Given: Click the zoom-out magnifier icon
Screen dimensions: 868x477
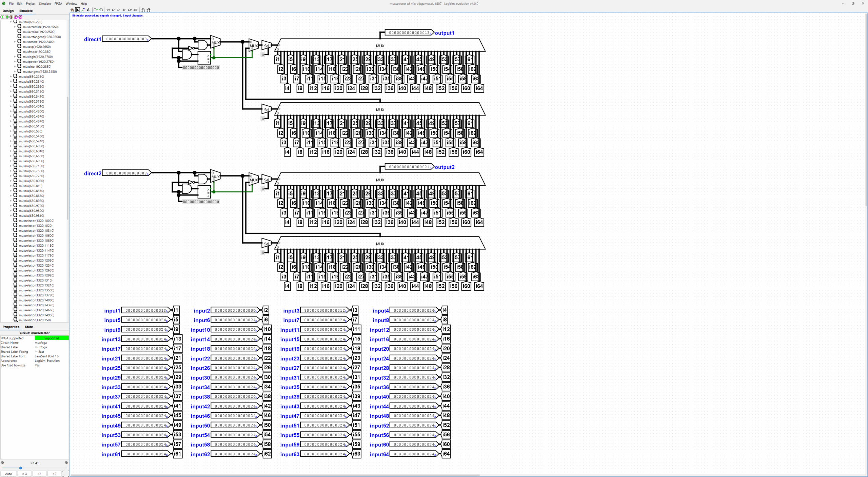Looking at the screenshot, I should (x=3, y=463).
